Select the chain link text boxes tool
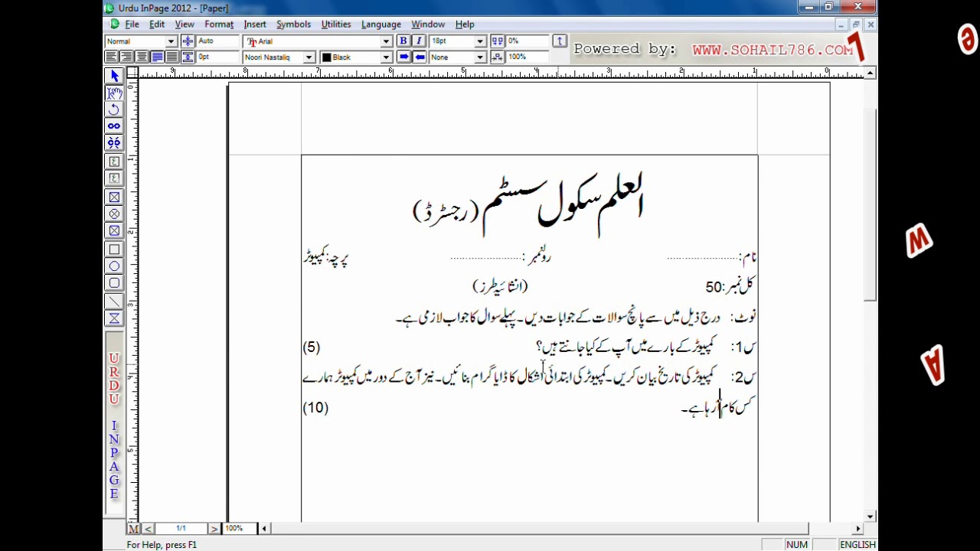 114,126
